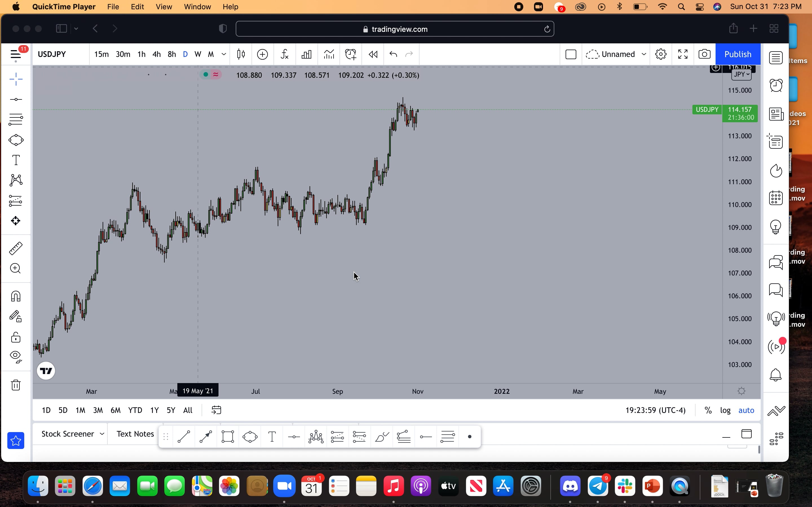Toggle auto-fit price scale
Viewport: 812px width, 507px height.
click(747, 410)
